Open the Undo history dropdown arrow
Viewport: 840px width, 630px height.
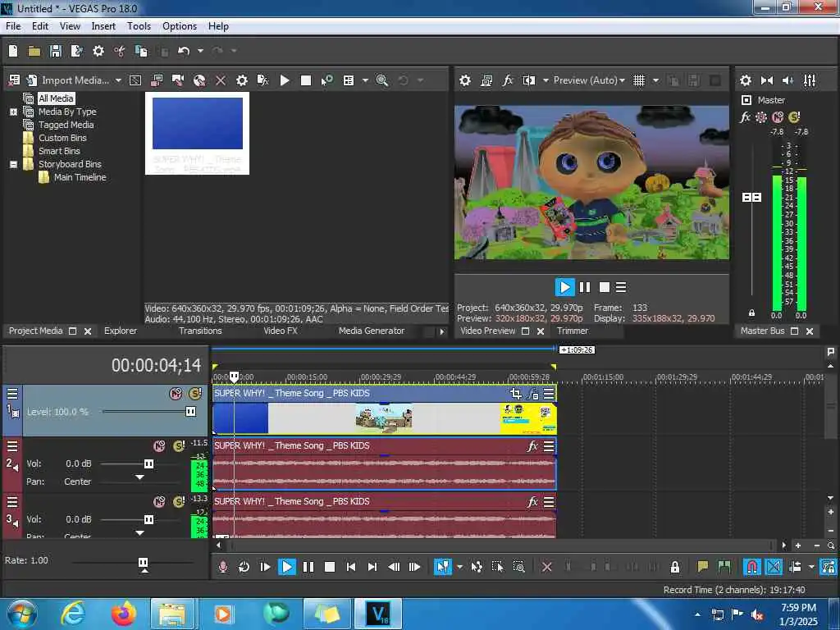click(x=200, y=51)
